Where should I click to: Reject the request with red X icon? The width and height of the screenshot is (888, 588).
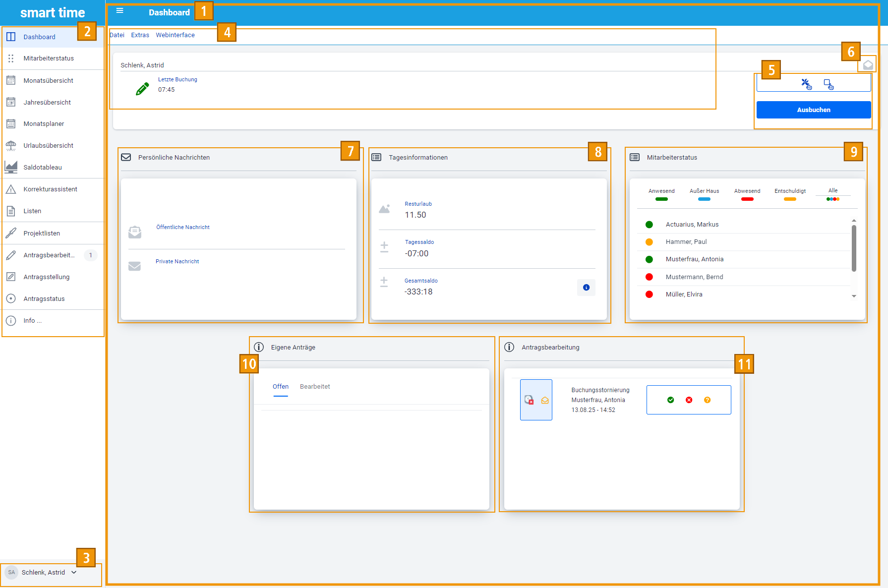[x=689, y=400]
